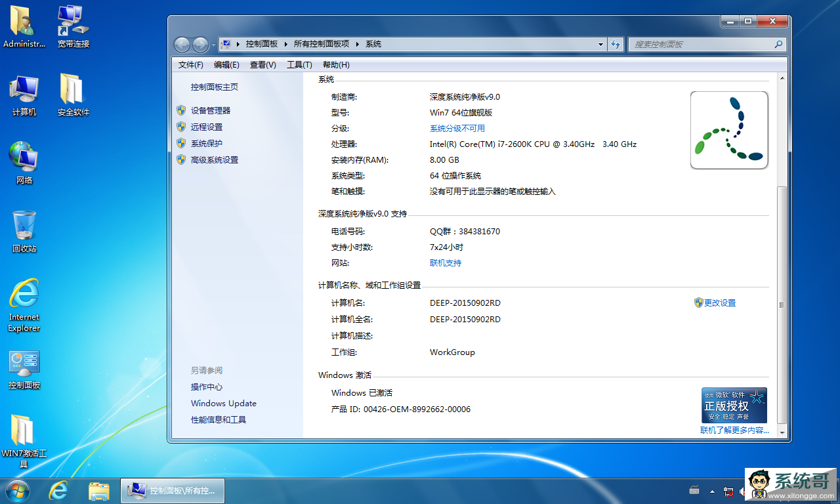The width and height of the screenshot is (840, 504).
Task: Open the 联机支持 website link
Action: click(446, 263)
